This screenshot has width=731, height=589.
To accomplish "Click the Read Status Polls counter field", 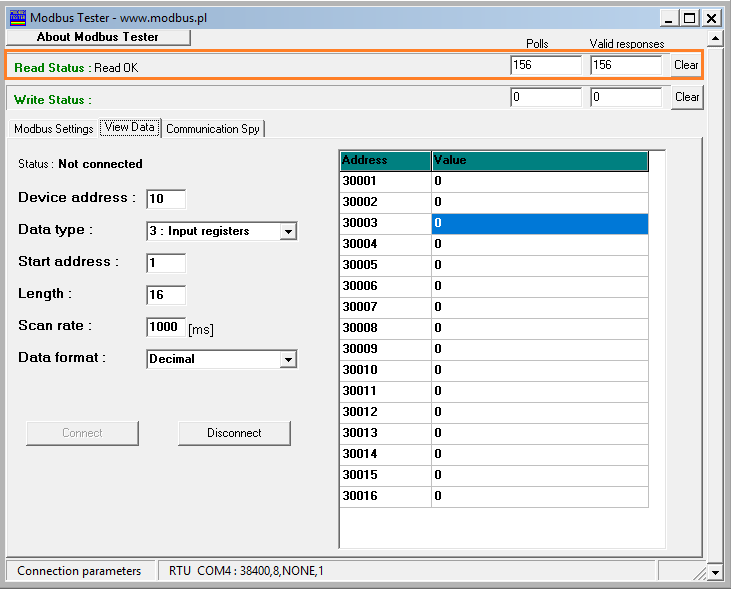I will [546, 65].
